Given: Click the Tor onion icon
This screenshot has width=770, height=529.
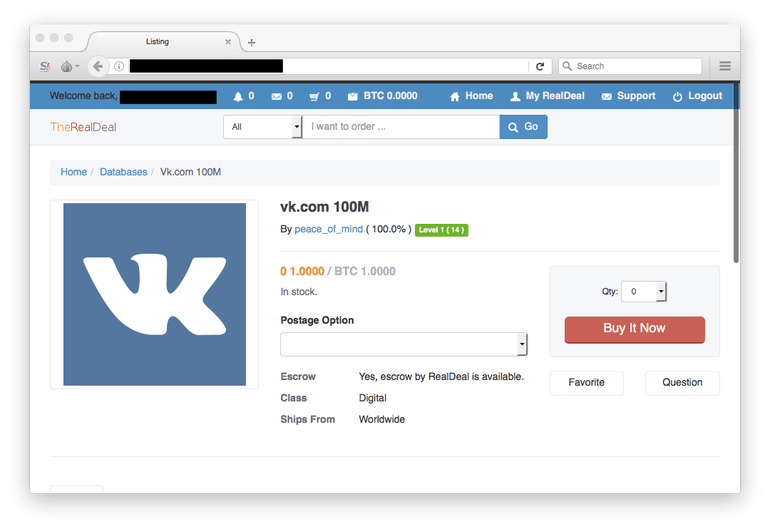Looking at the screenshot, I should [x=67, y=66].
